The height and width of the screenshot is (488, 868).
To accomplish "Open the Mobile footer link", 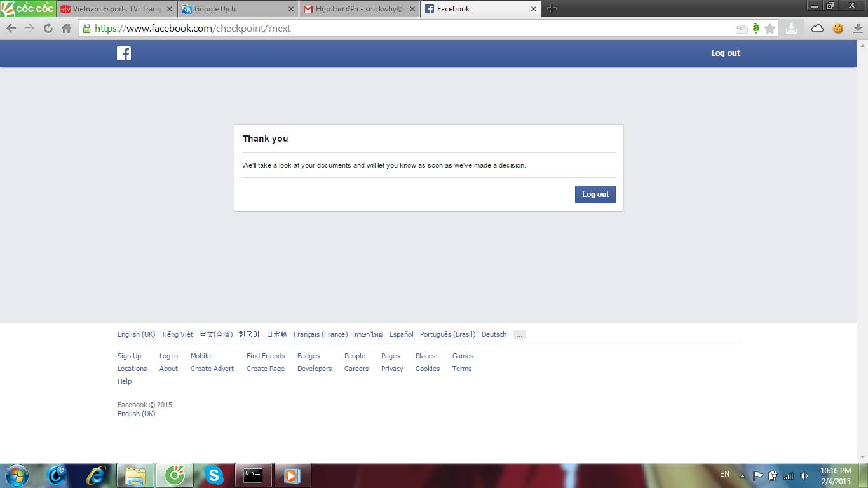I will coord(201,356).
